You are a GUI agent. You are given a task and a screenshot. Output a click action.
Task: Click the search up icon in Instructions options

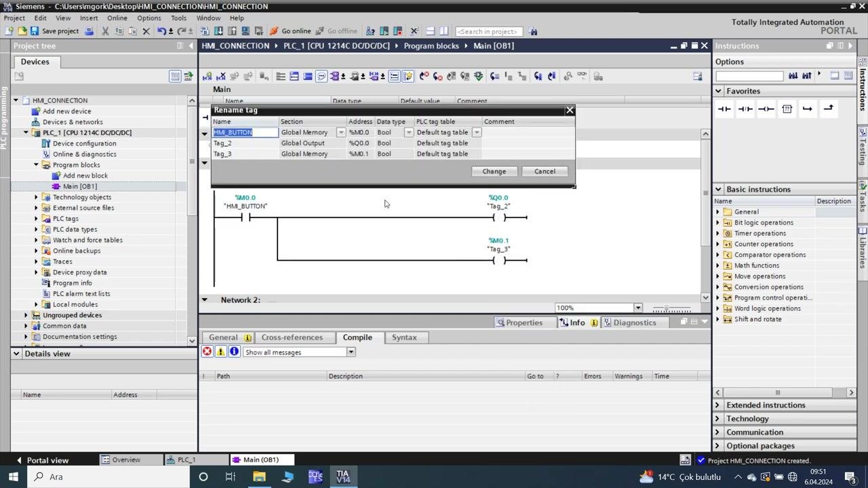[x=806, y=75]
